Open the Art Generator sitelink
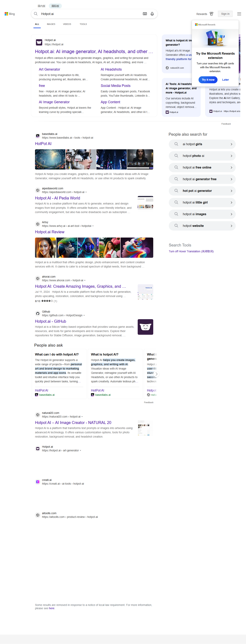This screenshot has height=644, width=246. click(x=50, y=69)
